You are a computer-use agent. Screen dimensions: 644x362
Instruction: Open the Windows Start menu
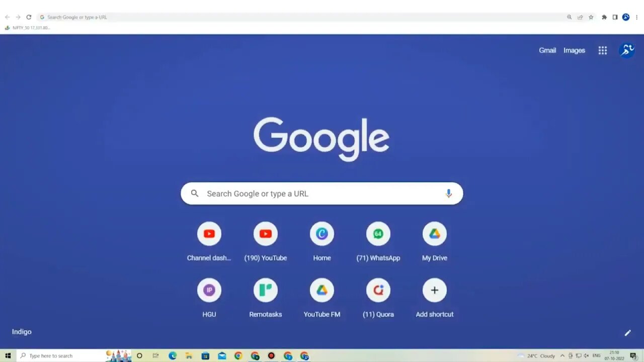[8, 356]
